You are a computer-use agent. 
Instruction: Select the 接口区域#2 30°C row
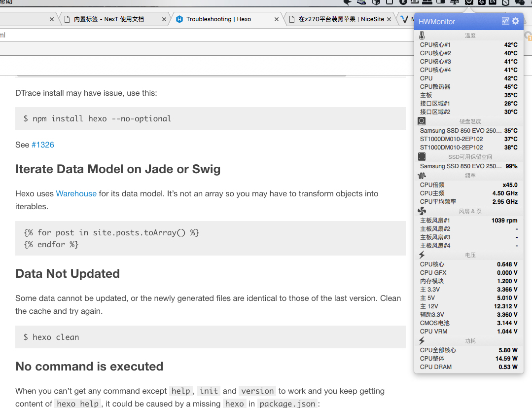coord(468,111)
